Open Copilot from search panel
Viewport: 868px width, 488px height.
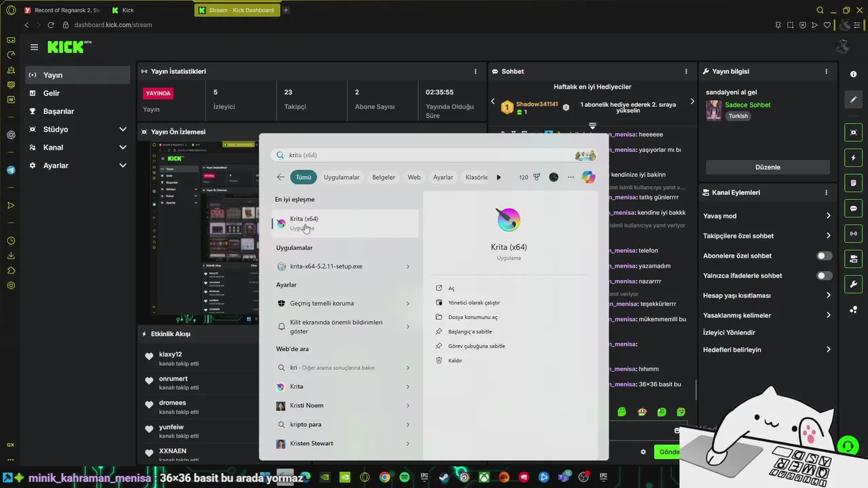tap(588, 178)
